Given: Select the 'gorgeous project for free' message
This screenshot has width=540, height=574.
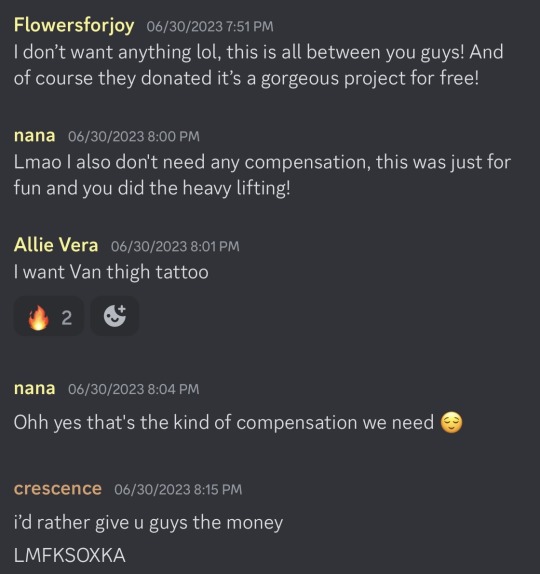Looking at the screenshot, I should click(258, 66).
